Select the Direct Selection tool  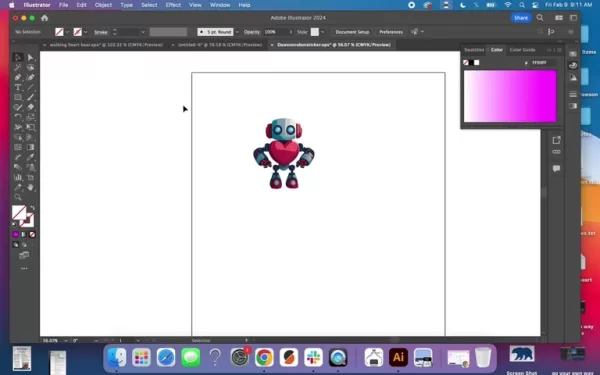pos(31,57)
